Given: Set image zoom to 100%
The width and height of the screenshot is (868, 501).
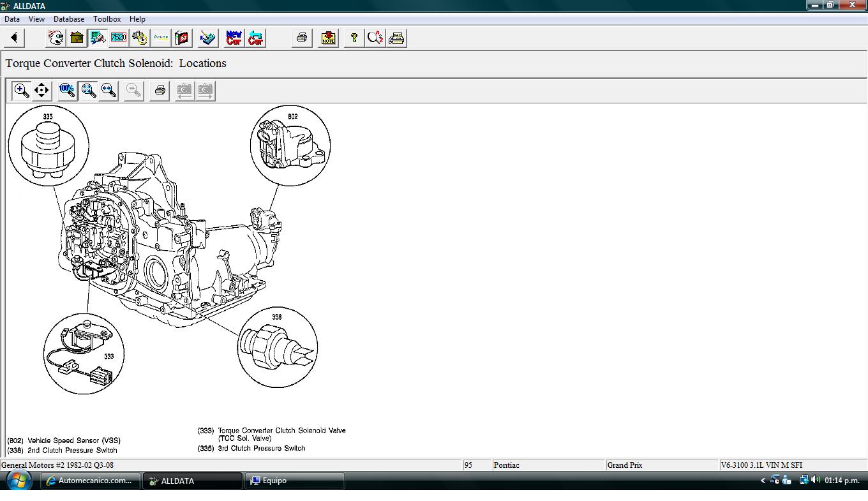Looking at the screenshot, I should pos(67,90).
